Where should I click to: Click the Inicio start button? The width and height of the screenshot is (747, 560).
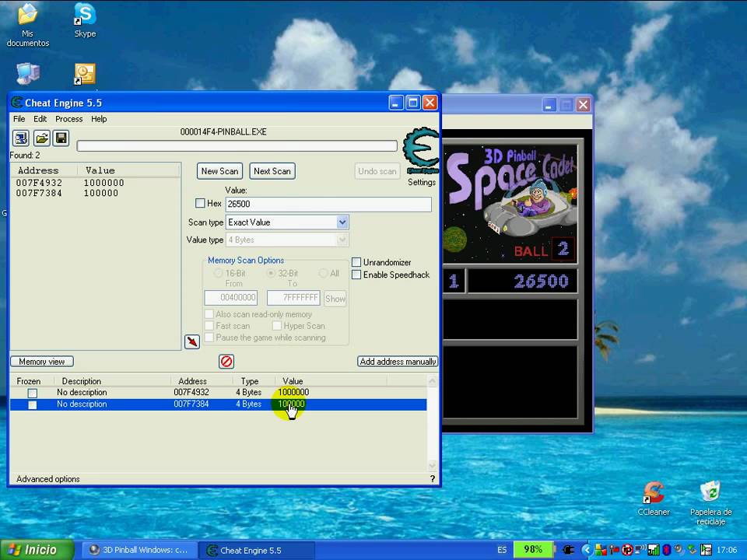point(37,550)
